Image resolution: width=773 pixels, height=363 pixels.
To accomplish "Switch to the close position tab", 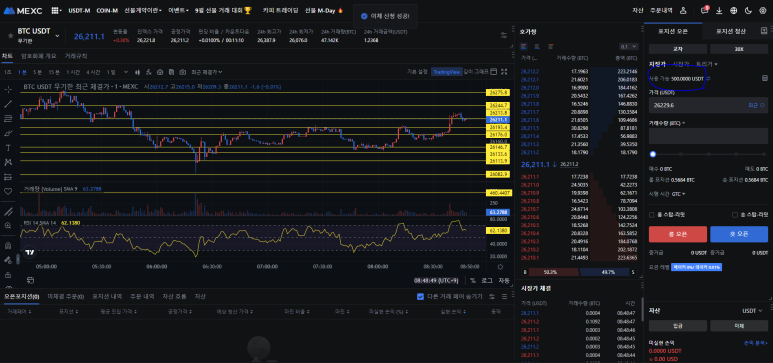I will coord(730,31).
